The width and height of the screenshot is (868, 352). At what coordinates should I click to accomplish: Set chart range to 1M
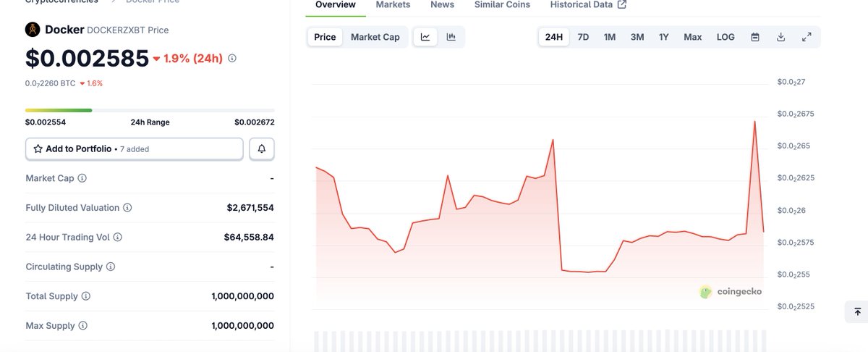(x=610, y=37)
